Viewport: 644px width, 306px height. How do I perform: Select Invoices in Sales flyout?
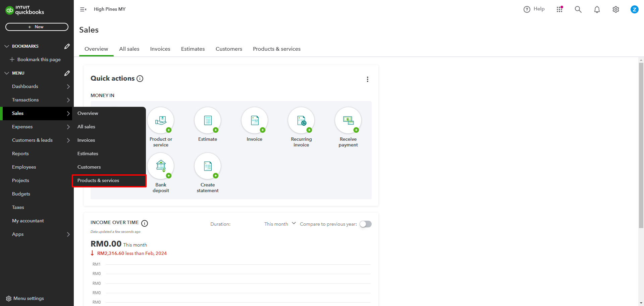click(109, 140)
